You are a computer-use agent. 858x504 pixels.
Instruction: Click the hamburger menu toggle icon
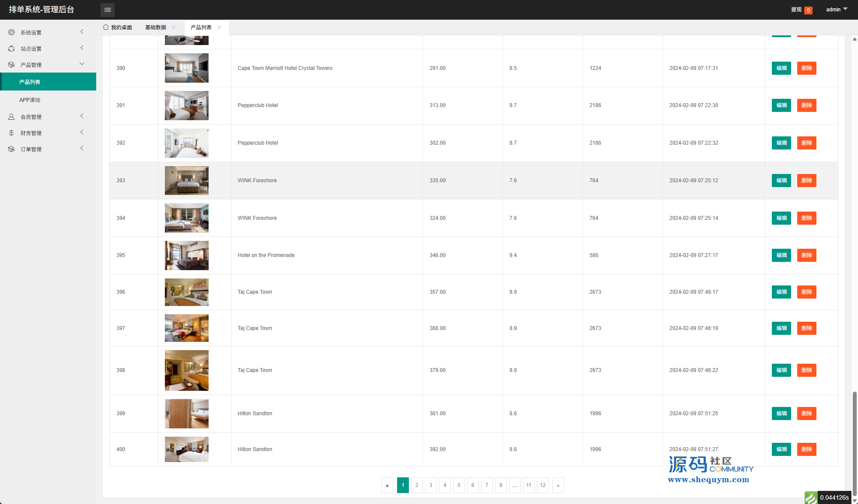(108, 10)
